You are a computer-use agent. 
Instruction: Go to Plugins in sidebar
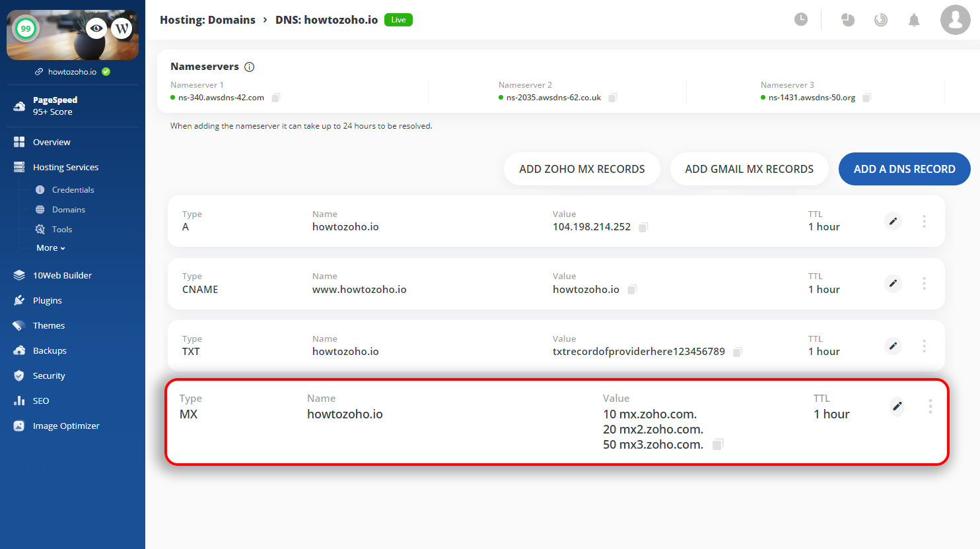coord(48,300)
